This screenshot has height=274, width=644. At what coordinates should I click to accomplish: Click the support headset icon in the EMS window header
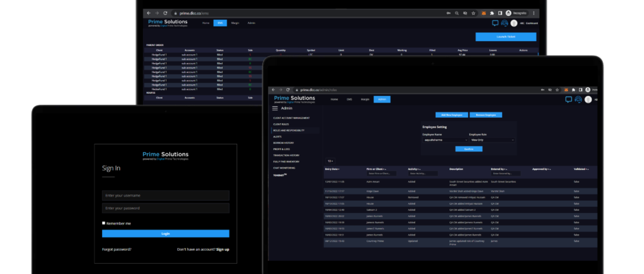[504, 23]
